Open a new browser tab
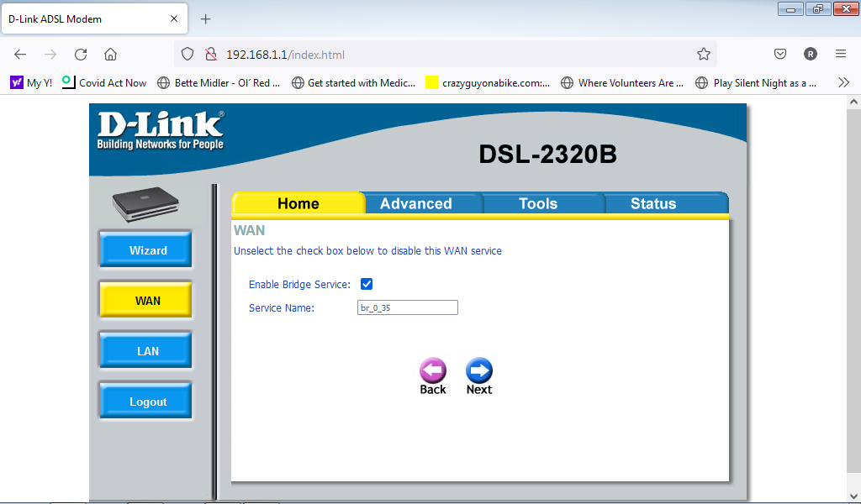Screen dimensions: 861x504 click(x=205, y=19)
